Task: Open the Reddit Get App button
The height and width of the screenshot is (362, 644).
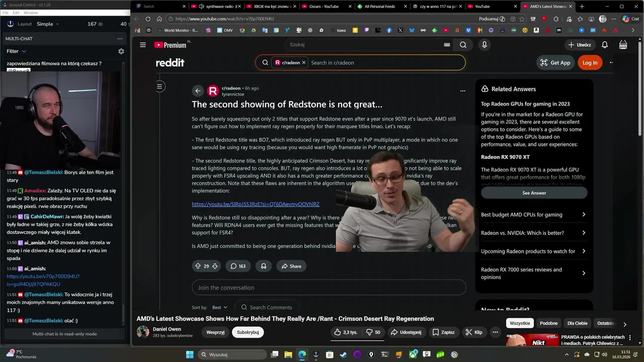Action: [555, 63]
